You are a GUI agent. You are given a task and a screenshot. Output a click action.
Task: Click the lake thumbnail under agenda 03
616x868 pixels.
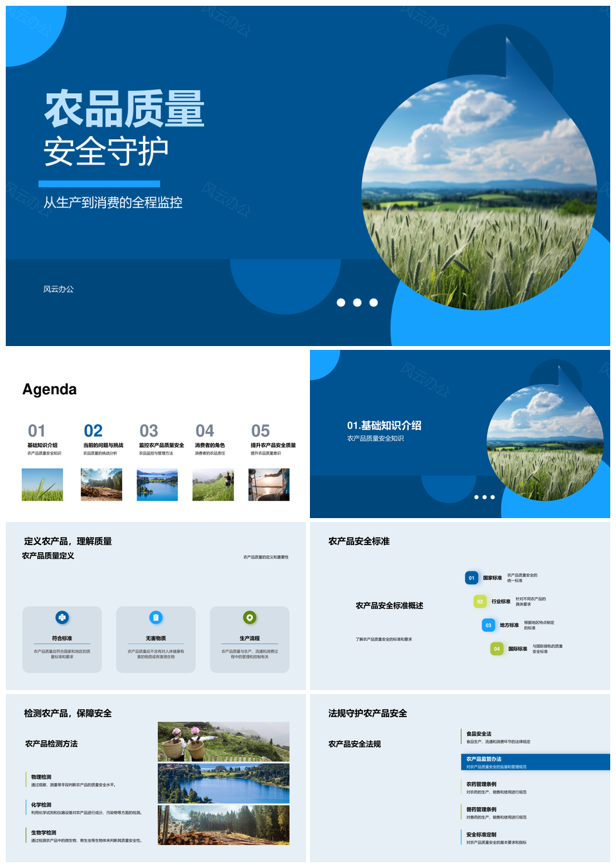pyautogui.click(x=157, y=485)
